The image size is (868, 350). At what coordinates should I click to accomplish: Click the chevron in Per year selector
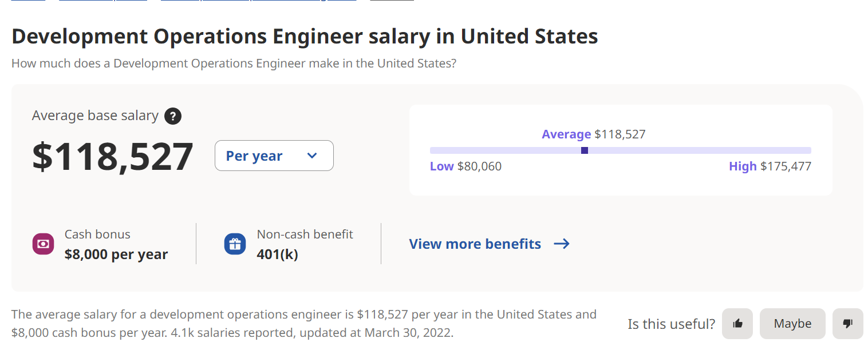312,156
